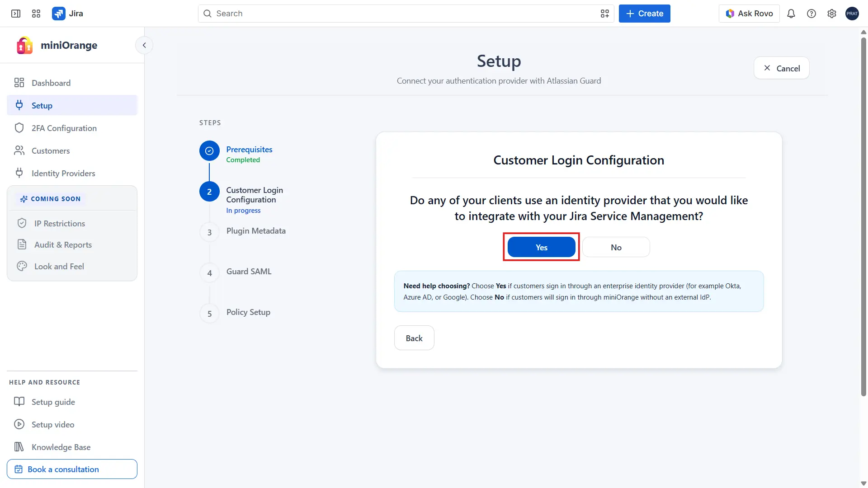Book a consultation
The image size is (868, 488).
pos(72,469)
